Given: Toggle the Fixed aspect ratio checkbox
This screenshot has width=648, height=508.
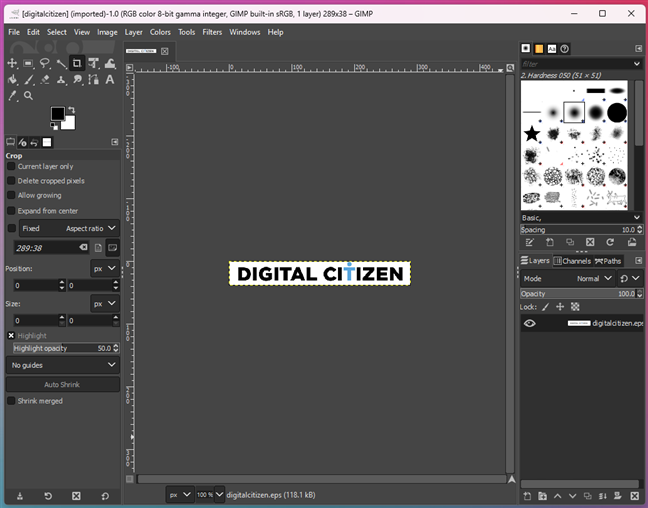Looking at the screenshot, I should click(12, 228).
